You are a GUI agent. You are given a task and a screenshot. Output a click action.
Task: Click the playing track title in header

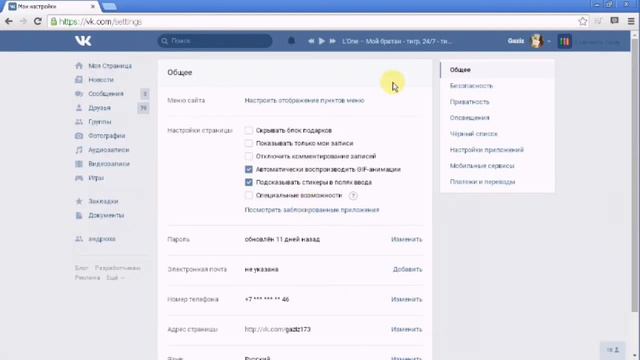[x=397, y=41]
